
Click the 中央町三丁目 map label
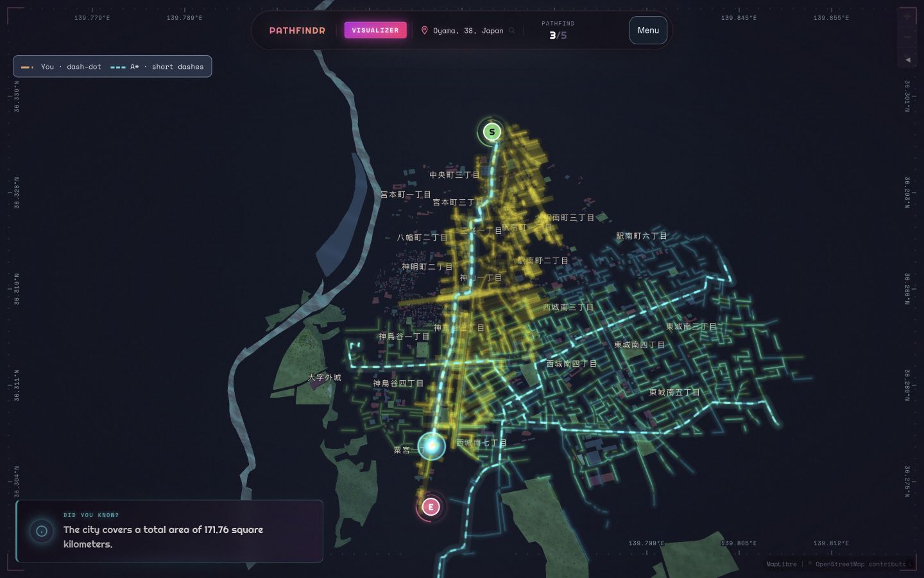454,175
